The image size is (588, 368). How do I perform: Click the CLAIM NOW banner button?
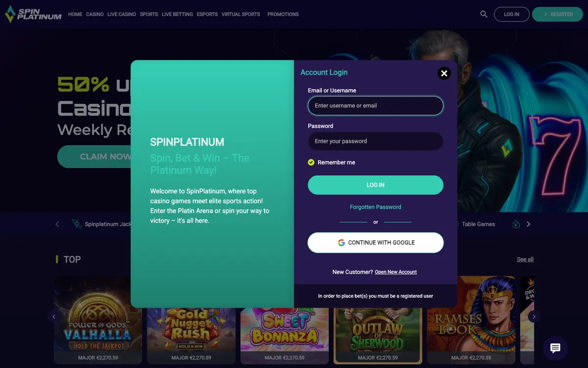[94, 157]
